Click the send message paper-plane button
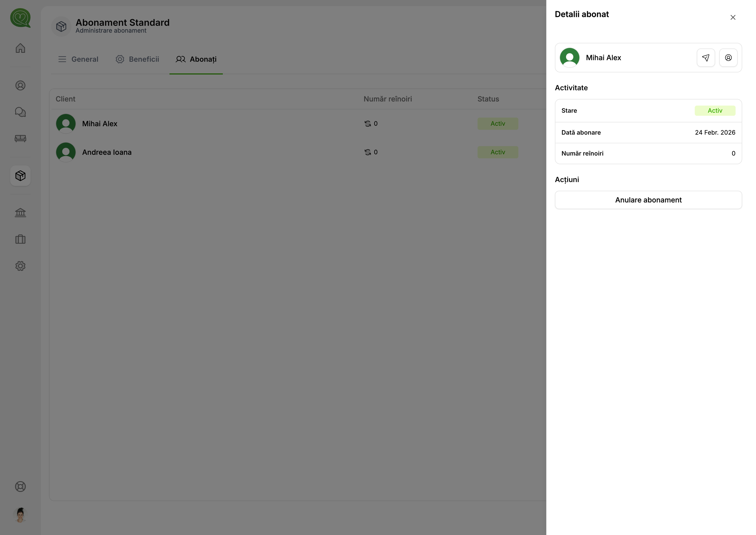The width and height of the screenshot is (756, 535). (705, 58)
